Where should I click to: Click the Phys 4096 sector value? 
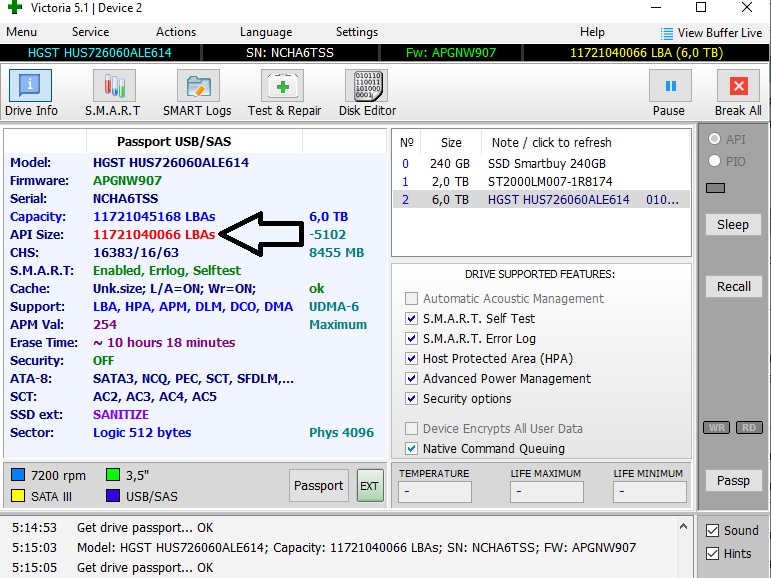[341, 432]
